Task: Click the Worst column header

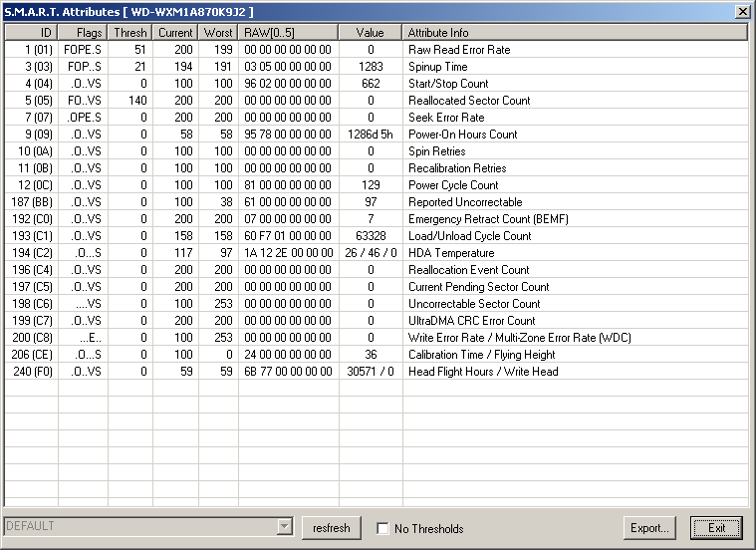Action: [x=218, y=33]
